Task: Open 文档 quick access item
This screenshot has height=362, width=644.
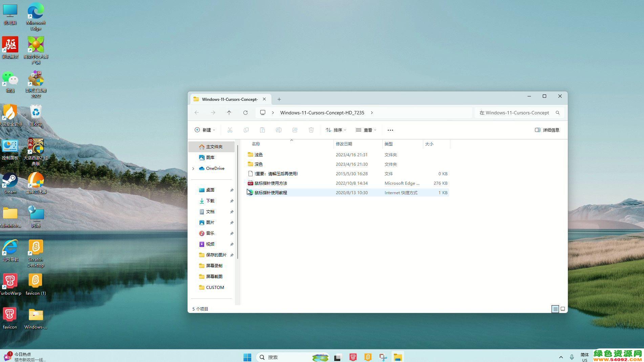Action: click(212, 211)
